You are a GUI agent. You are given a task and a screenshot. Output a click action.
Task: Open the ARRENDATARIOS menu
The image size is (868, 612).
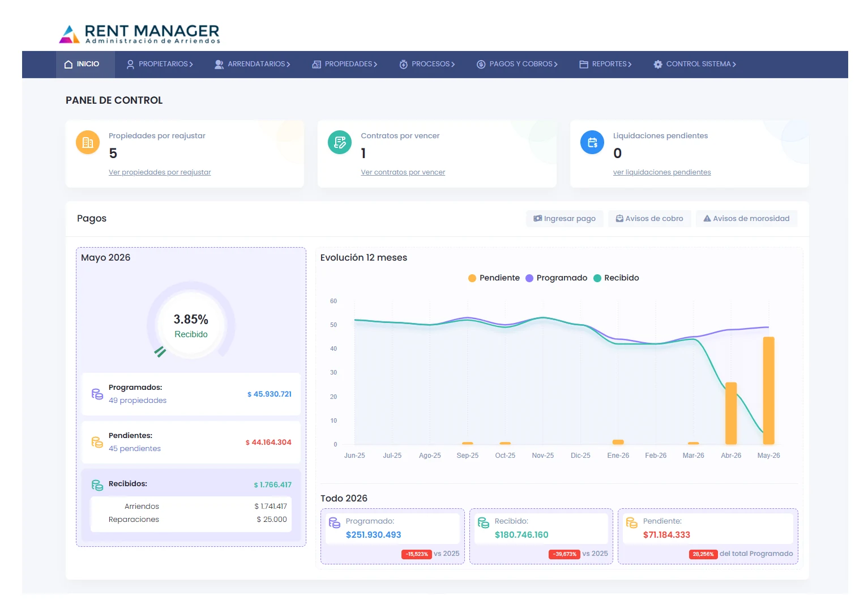tap(252, 64)
